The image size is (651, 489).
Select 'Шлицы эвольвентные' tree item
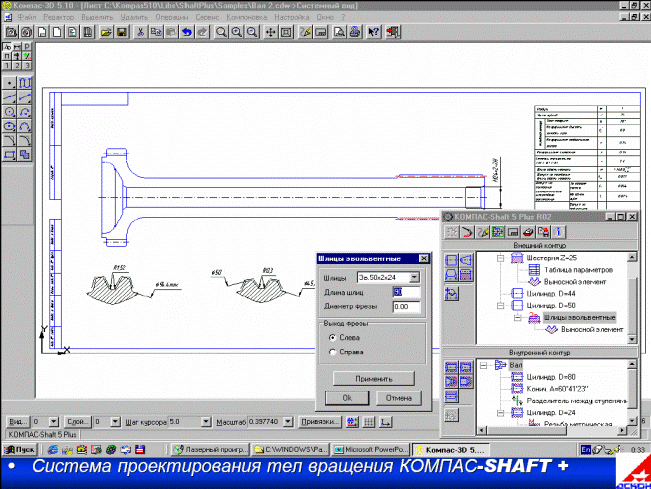coord(580,318)
